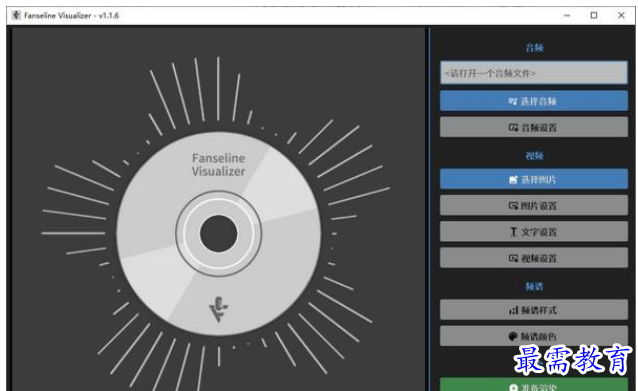
Task: Click the green 准备渲染 render button
Action: pos(533,385)
